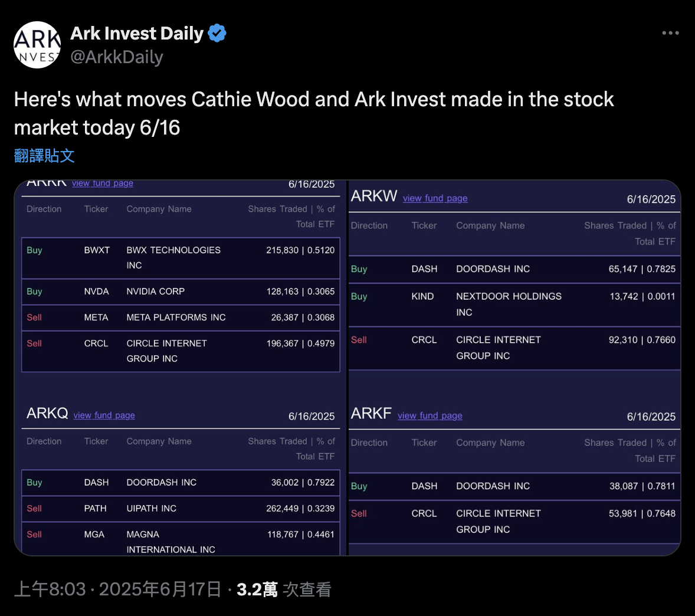695x616 pixels.
Task: Click the blue verified badge beside the username
Action: click(217, 33)
